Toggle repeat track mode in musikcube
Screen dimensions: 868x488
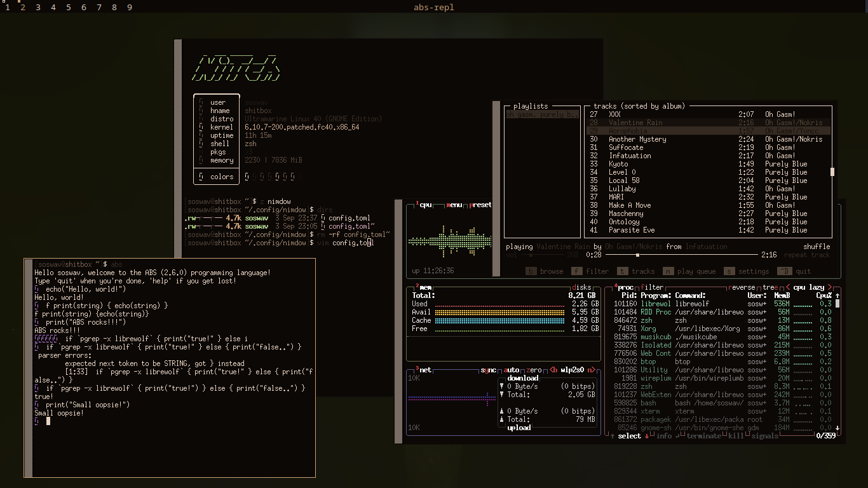point(807,255)
